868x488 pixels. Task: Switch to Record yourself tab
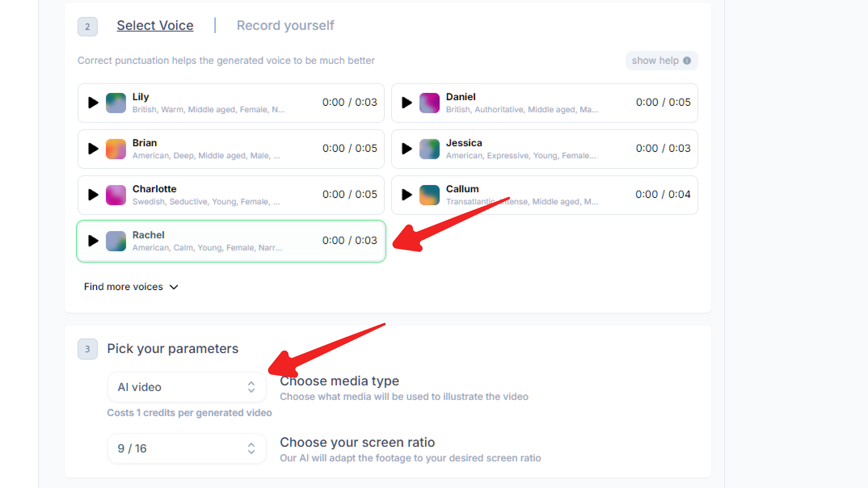(285, 25)
